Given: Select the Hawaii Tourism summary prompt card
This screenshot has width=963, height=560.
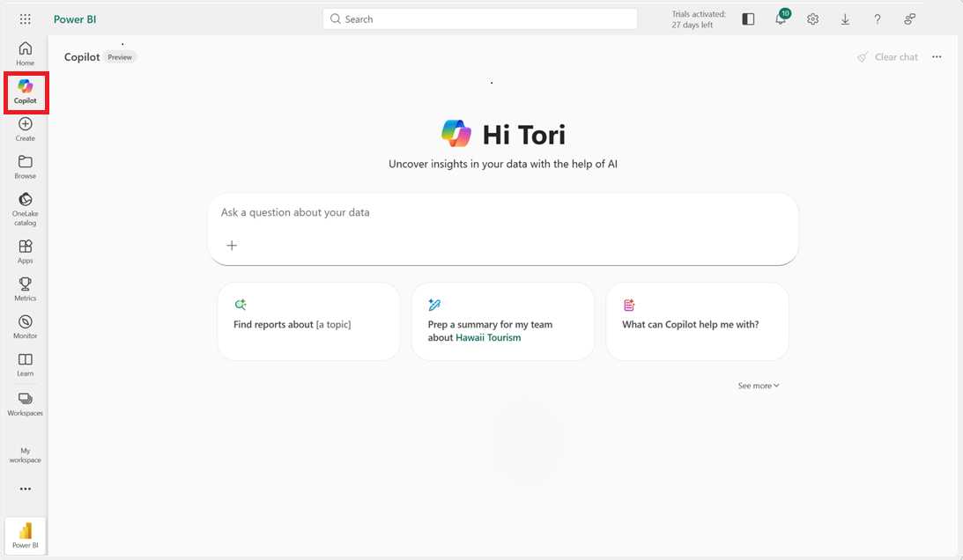Looking at the screenshot, I should click(502, 321).
